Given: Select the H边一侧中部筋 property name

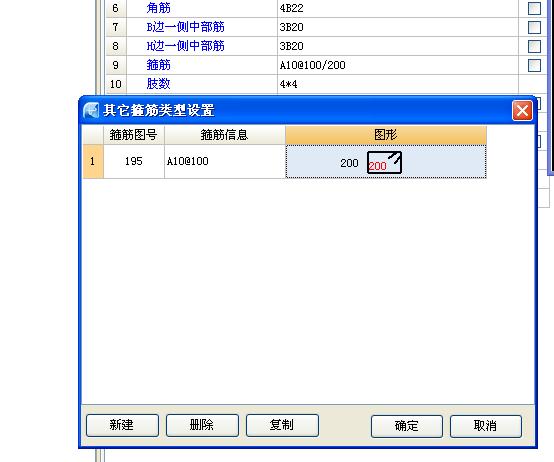Looking at the screenshot, I should pyautogui.click(x=185, y=46).
